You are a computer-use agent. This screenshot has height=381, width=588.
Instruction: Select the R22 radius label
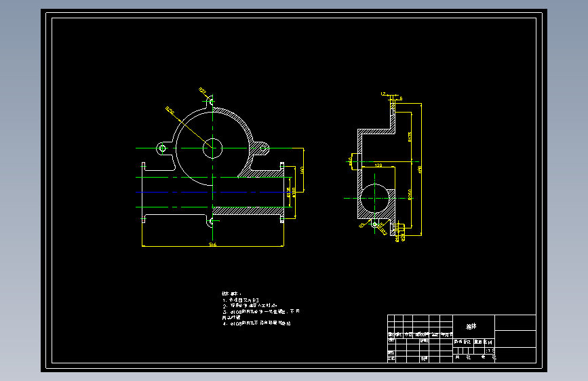point(202,91)
